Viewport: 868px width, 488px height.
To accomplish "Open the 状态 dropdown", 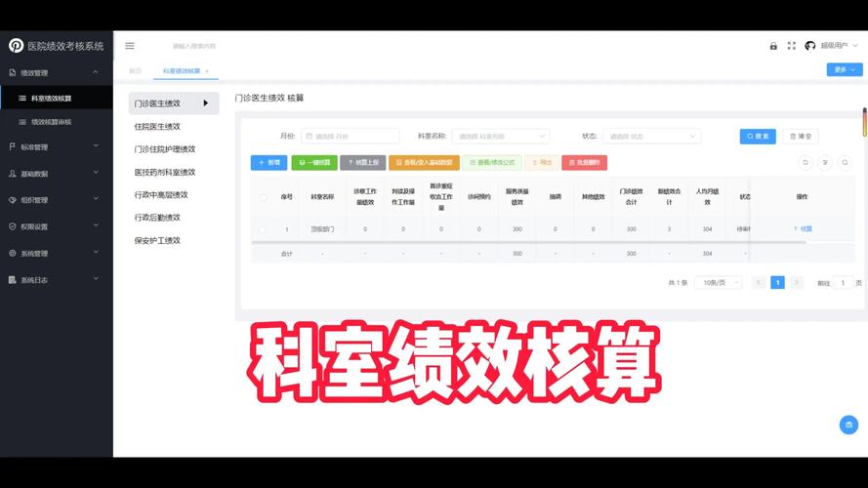I will coord(652,136).
